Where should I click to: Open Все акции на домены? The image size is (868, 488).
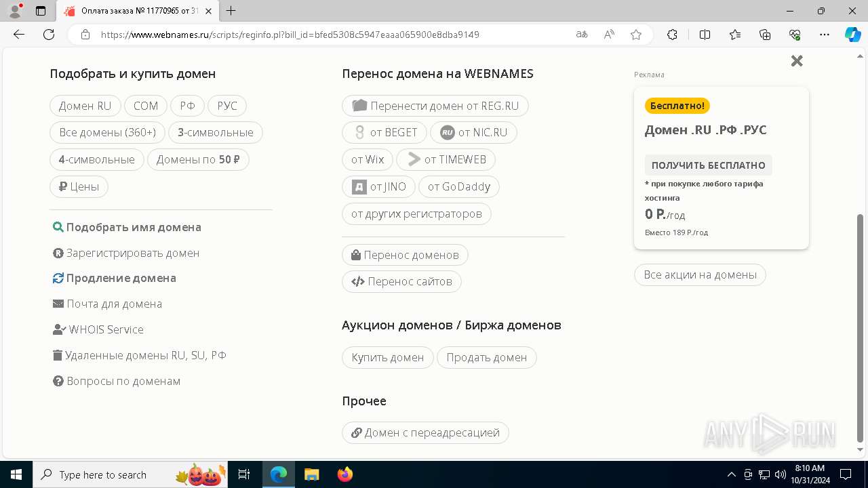click(701, 274)
